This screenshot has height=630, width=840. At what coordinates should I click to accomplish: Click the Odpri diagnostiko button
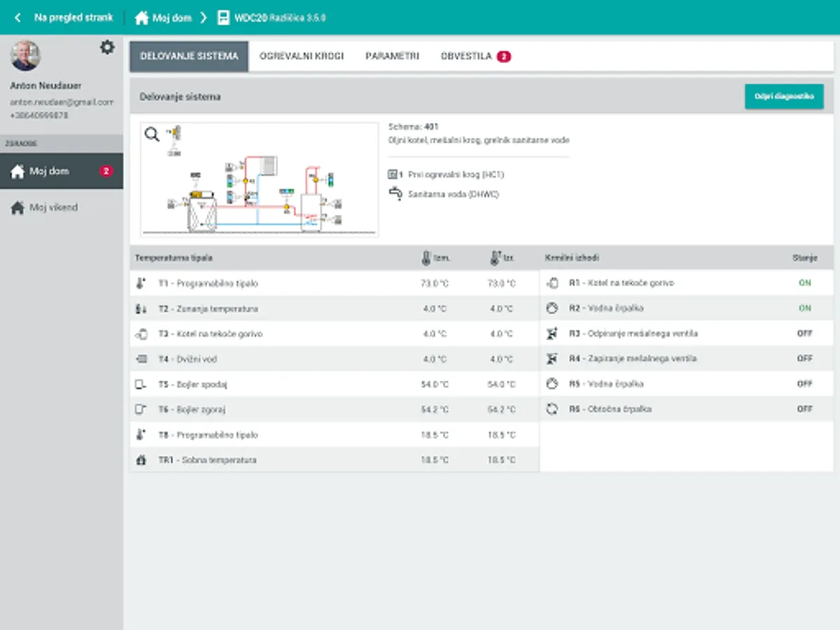click(784, 97)
